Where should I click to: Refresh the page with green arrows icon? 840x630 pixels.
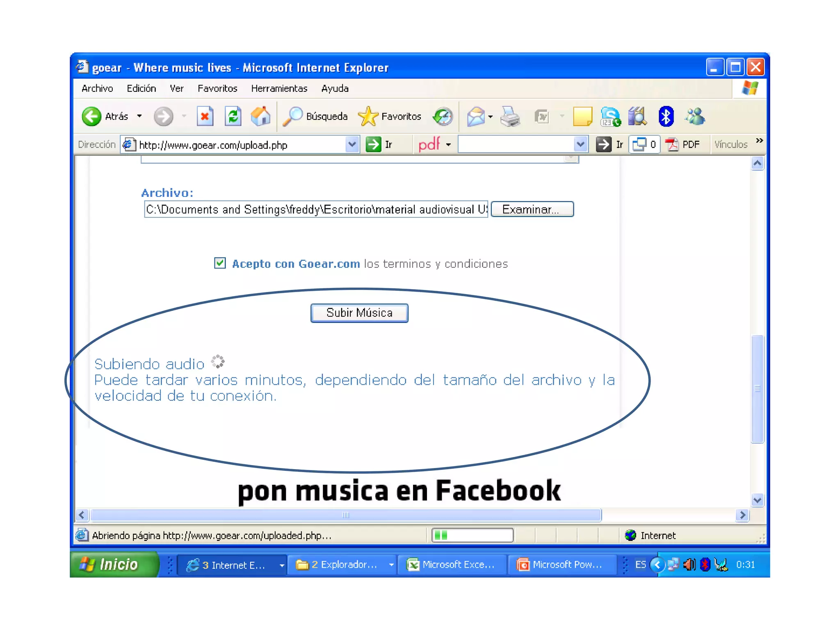point(233,117)
